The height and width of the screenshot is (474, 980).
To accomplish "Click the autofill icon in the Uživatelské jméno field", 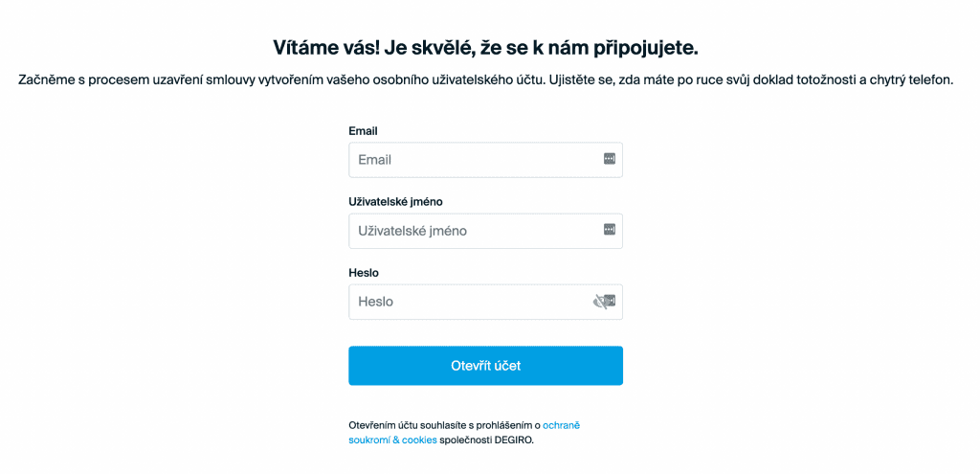I will (x=609, y=230).
